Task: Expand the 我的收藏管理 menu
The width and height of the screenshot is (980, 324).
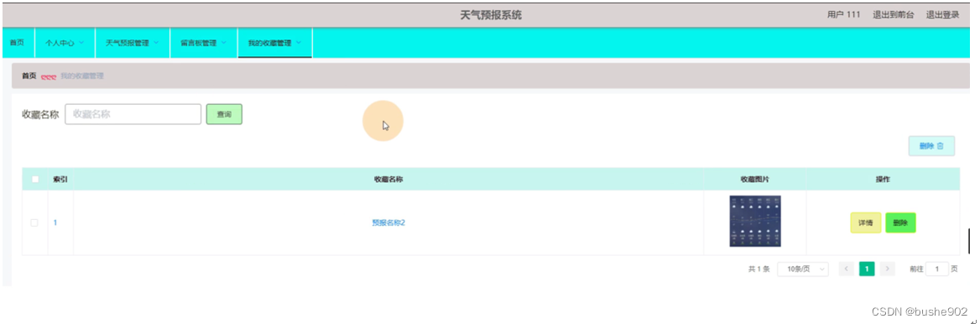Action: [x=275, y=43]
